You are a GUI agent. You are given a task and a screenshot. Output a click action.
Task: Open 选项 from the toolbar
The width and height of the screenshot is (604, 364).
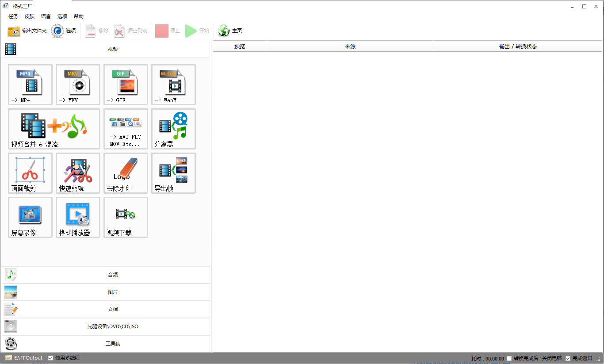(x=64, y=31)
